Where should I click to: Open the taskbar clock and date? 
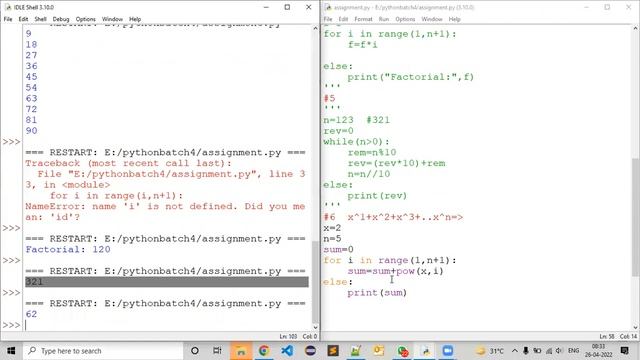coord(598,351)
